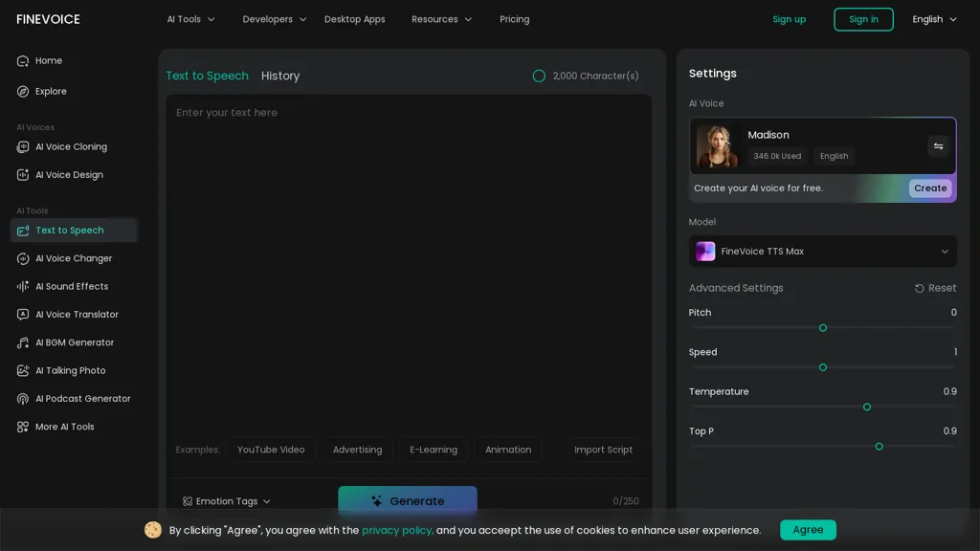Open the AI Talking Photo icon

pos(23,370)
